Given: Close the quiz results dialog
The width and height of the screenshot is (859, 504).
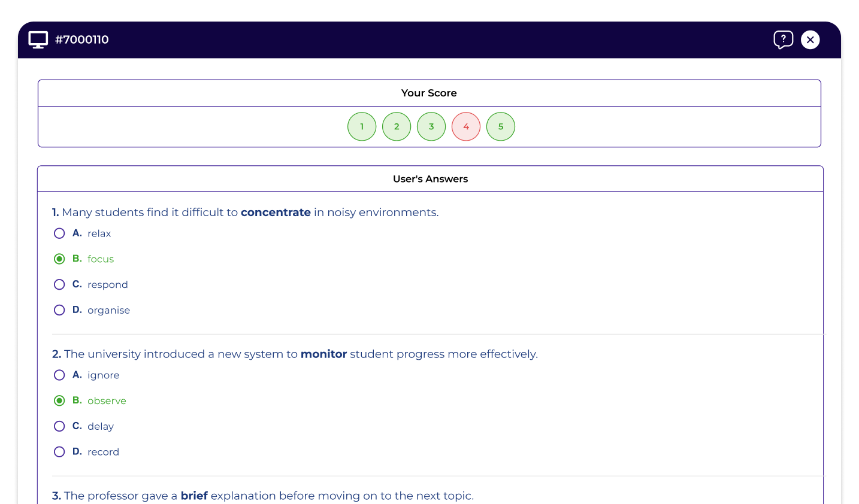Looking at the screenshot, I should (810, 40).
